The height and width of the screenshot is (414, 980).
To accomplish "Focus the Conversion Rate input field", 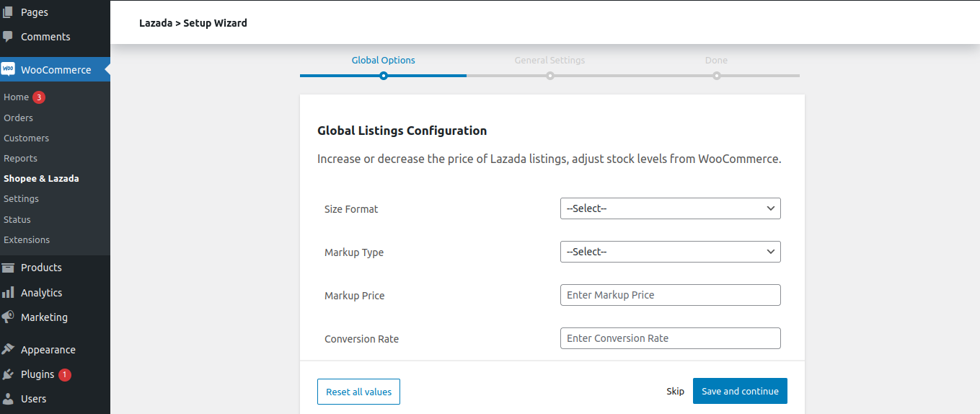I will [x=670, y=338].
